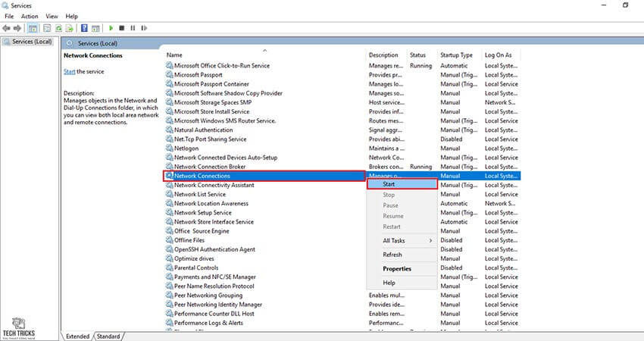Image resolution: width=644 pixels, height=341 pixels.
Task: Click the gear icon of Network List Service
Action: [169, 194]
